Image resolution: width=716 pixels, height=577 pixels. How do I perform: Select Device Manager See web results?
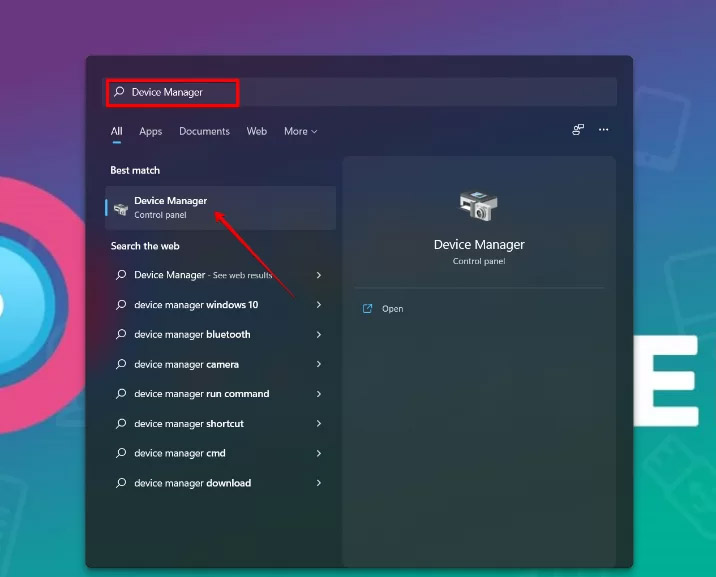(x=221, y=275)
